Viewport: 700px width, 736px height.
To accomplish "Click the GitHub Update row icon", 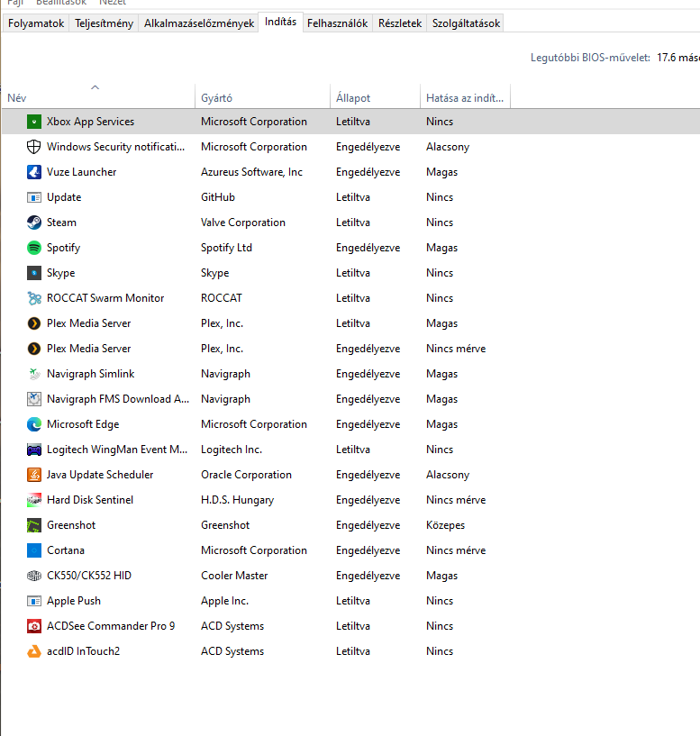I will click(x=34, y=197).
